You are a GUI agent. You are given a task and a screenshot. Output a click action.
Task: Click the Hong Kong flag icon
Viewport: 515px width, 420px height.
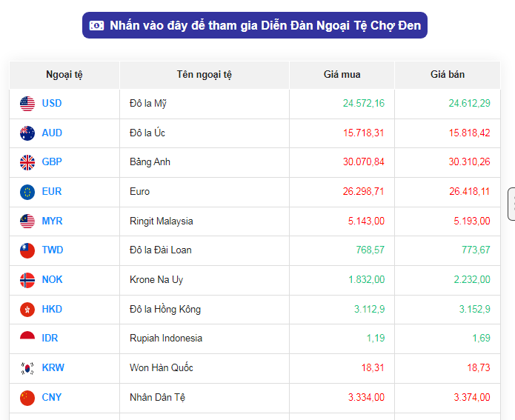point(27,310)
